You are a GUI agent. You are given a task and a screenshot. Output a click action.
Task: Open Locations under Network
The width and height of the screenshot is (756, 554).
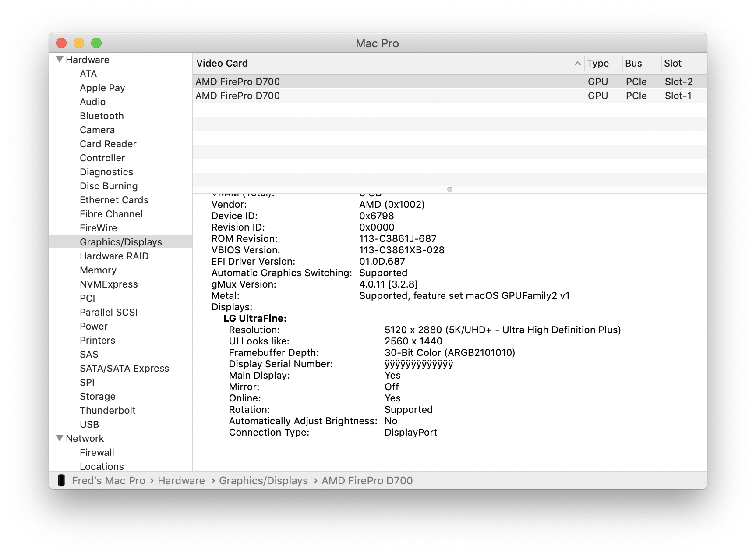click(102, 466)
